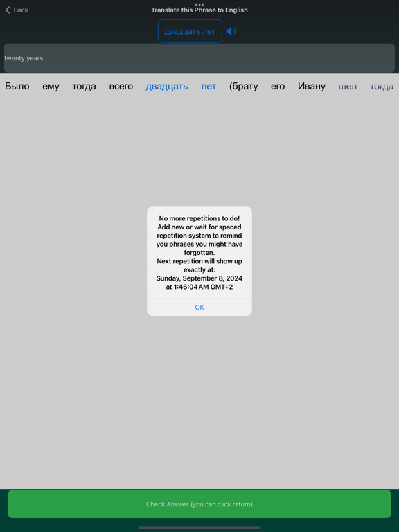Select the word 'Было' in sentence

click(17, 86)
